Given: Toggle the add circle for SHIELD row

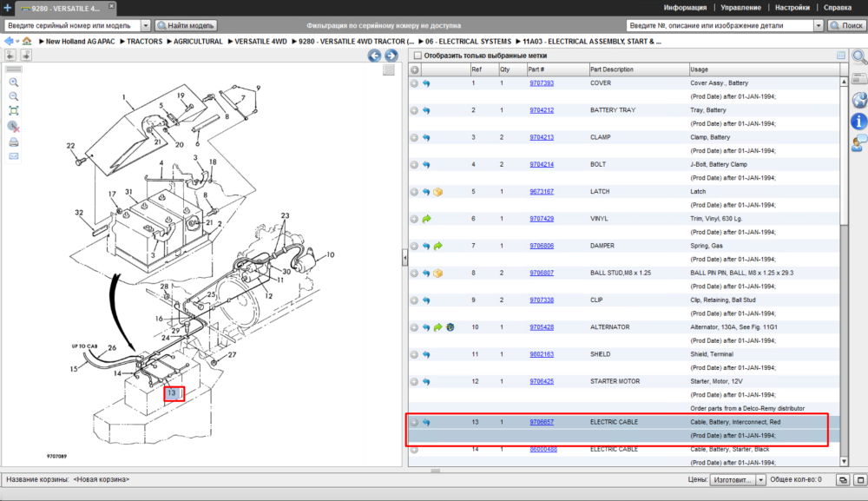Looking at the screenshot, I should coord(414,354).
